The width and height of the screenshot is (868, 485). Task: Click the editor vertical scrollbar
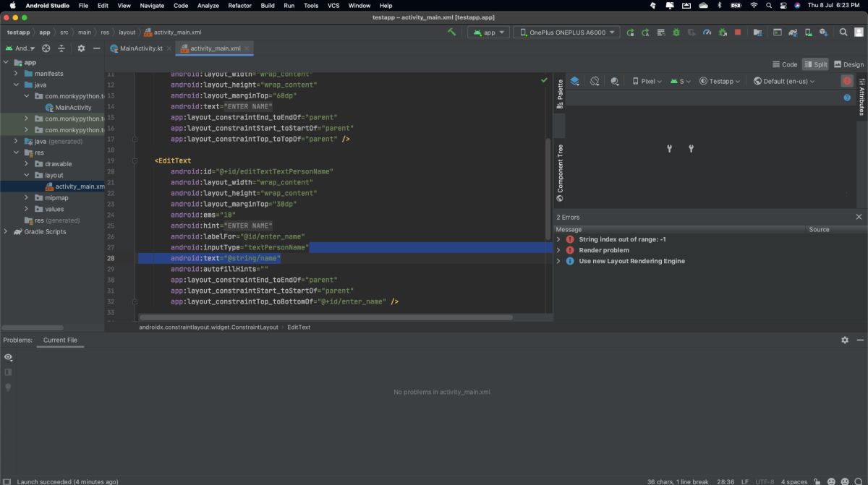pyautogui.click(x=548, y=189)
